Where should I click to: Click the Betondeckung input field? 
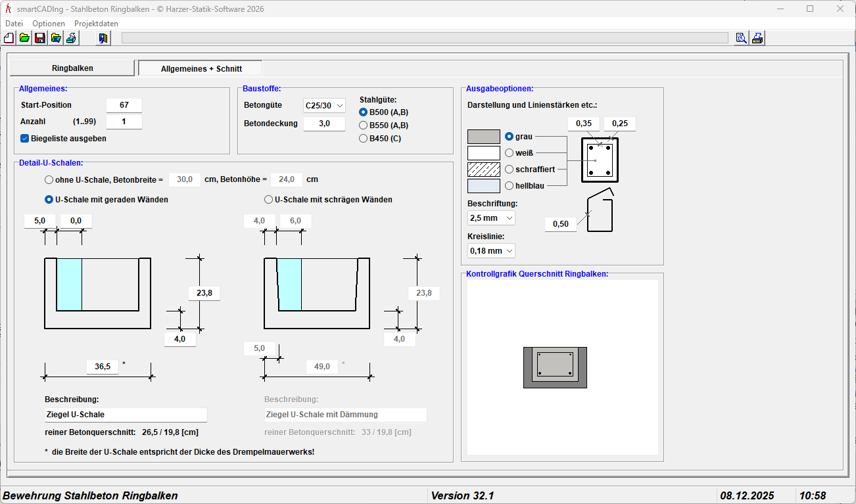pyautogui.click(x=324, y=124)
